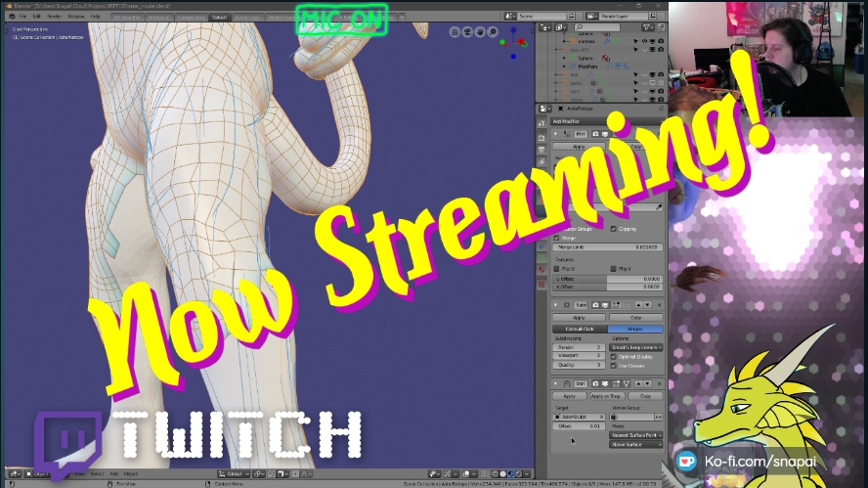Collapse the Subd modifier panel triangle

pos(556,305)
